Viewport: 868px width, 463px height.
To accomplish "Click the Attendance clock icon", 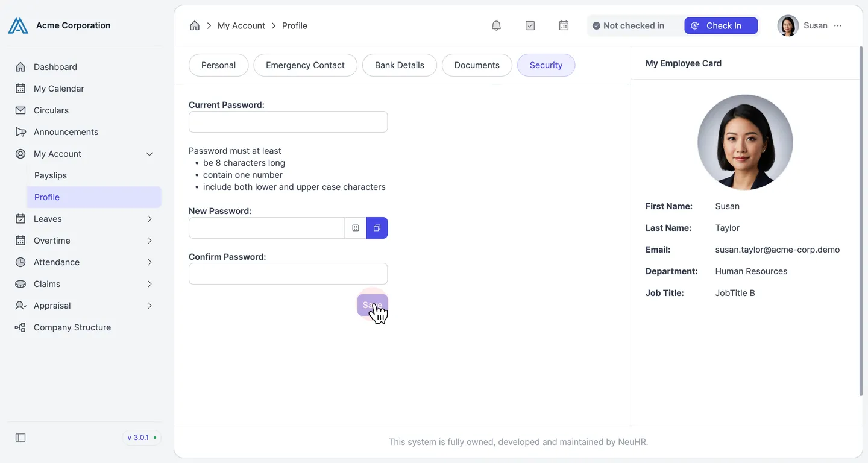I will click(x=20, y=262).
